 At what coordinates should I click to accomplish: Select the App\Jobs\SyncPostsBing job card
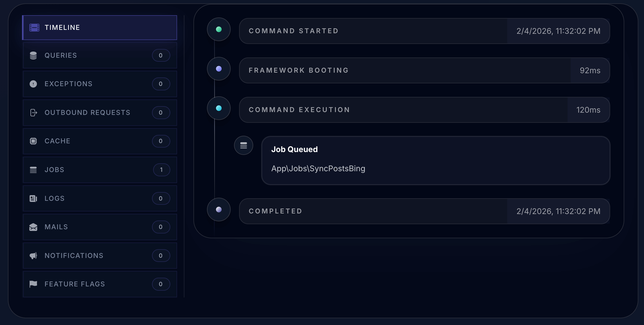(x=436, y=161)
